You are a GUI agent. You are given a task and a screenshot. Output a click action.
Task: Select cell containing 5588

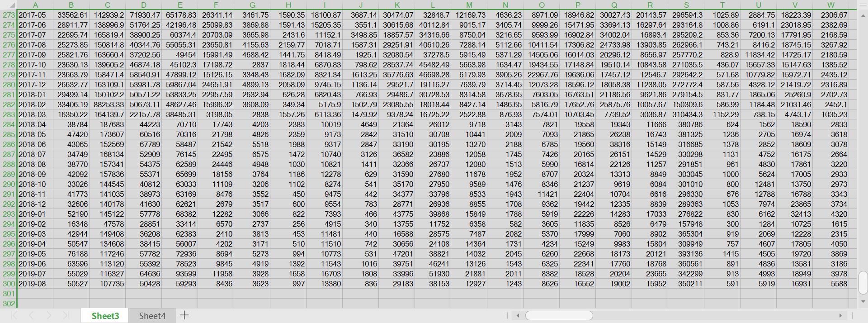pyautogui.click(x=831, y=284)
